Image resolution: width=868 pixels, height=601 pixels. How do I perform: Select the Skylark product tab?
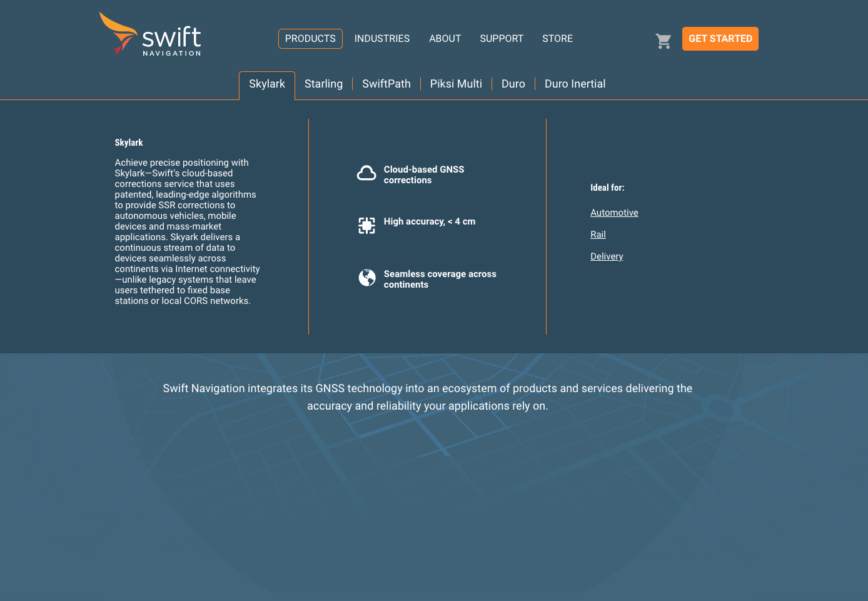[267, 84]
